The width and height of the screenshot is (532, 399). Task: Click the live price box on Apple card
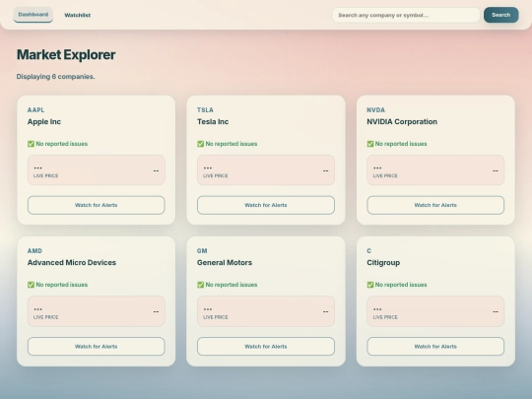tap(97, 170)
